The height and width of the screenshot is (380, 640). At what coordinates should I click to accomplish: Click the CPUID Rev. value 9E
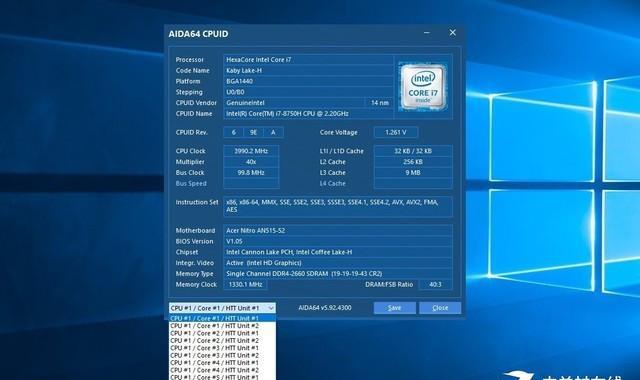point(253,132)
